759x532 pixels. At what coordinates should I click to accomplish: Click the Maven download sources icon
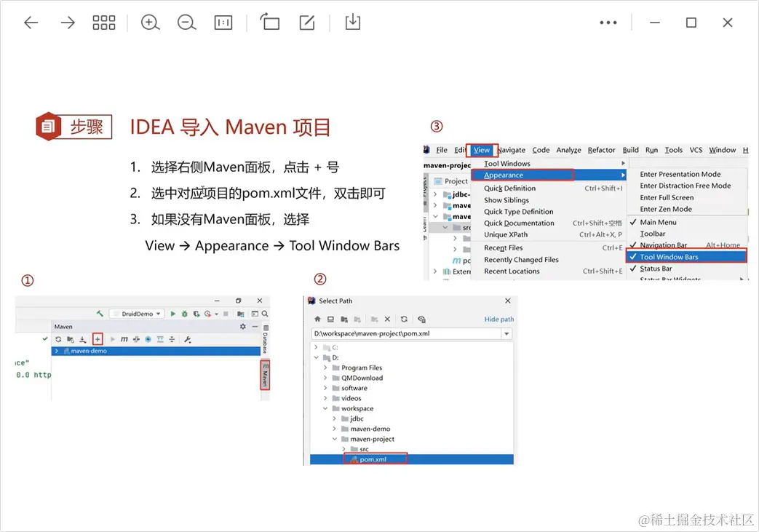(83, 339)
